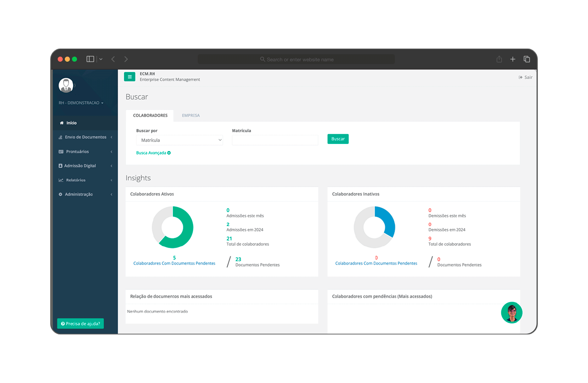Expand the RH - DEMONSTRACAO user menu
Viewport: 588px width, 383px height.
pos(81,103)
